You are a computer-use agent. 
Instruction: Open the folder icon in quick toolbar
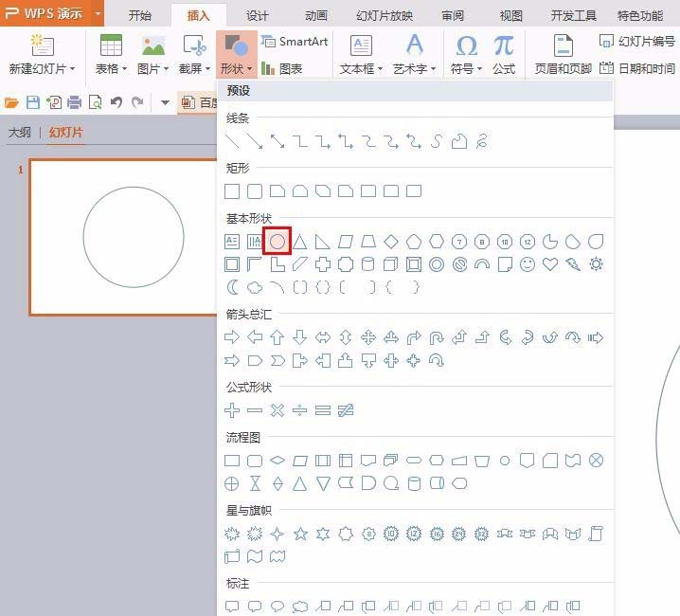tap(11, 102)
